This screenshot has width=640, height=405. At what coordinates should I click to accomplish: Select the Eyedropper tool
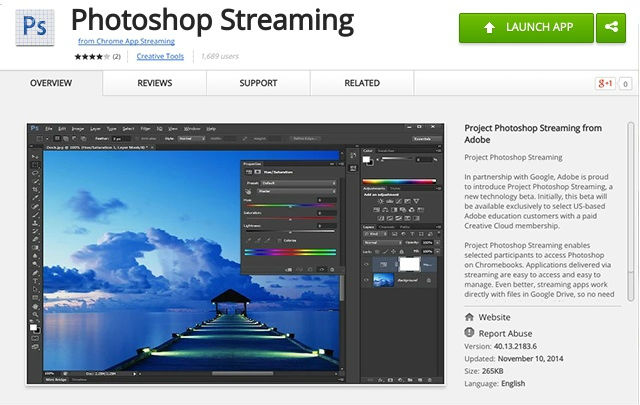(x=36, y=198)
